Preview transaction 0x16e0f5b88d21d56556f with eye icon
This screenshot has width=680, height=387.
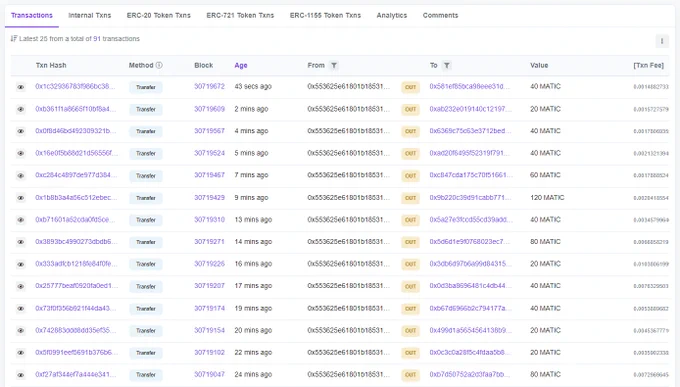point(20,154)
